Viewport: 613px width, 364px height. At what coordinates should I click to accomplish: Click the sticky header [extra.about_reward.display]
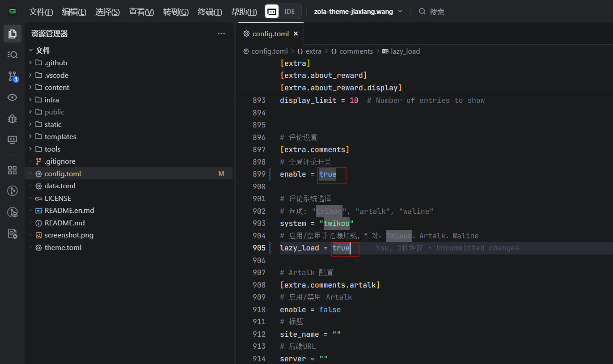[341, 87]
